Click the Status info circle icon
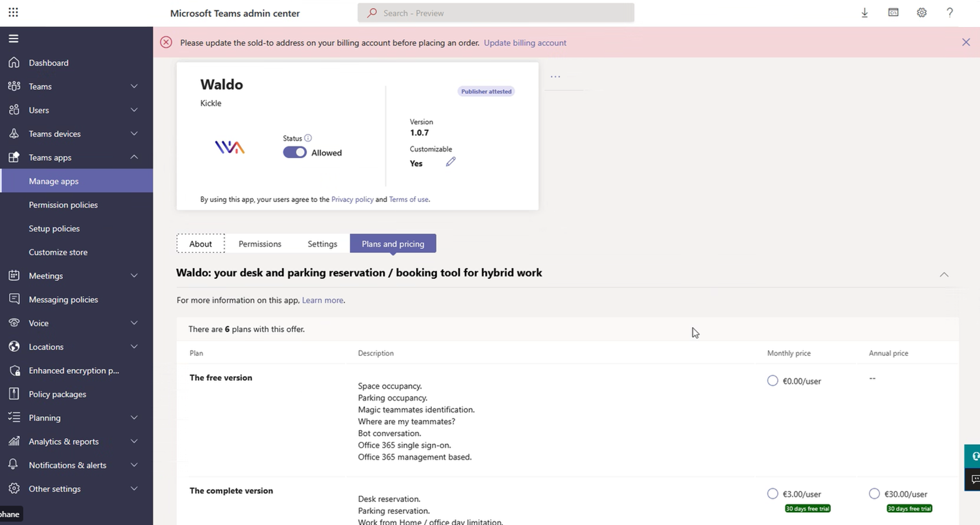 [308, 138]
